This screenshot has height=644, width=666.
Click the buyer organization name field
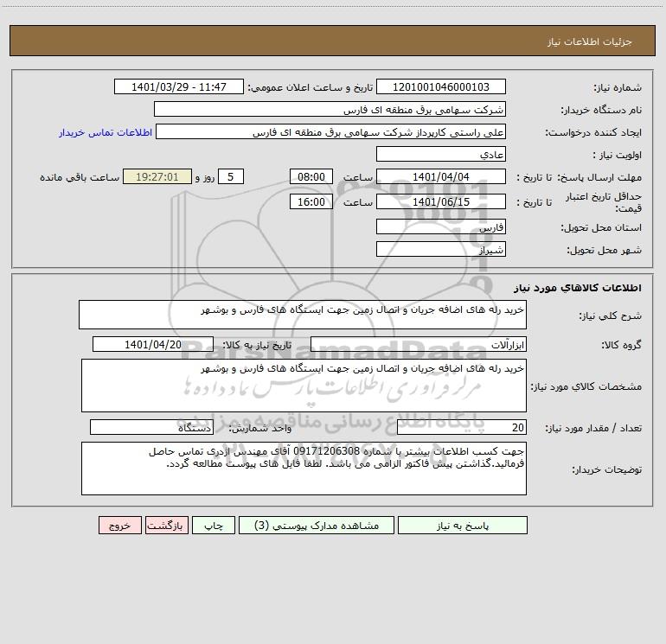point(330,110)
